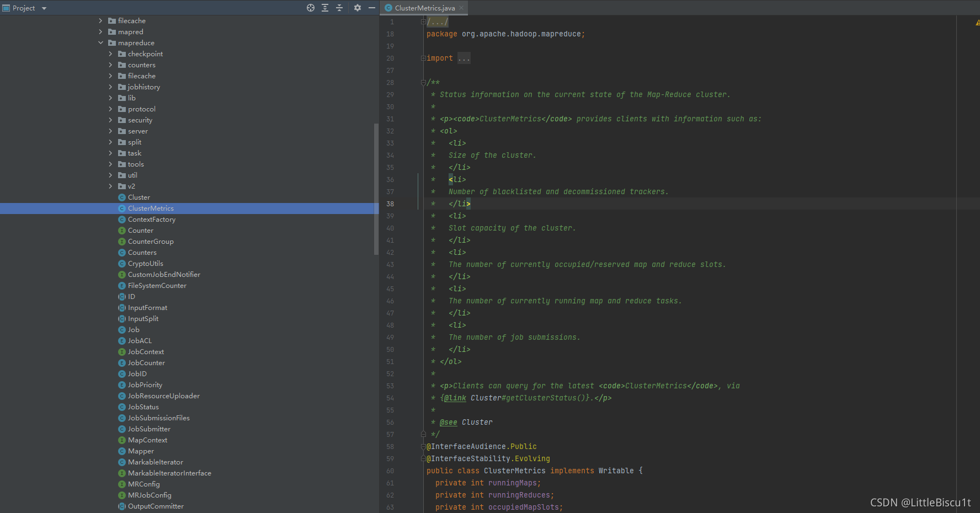This screenshot has width=980, height=513.
Task: Open MRConfig in project tree
Action: pos(143,484)
